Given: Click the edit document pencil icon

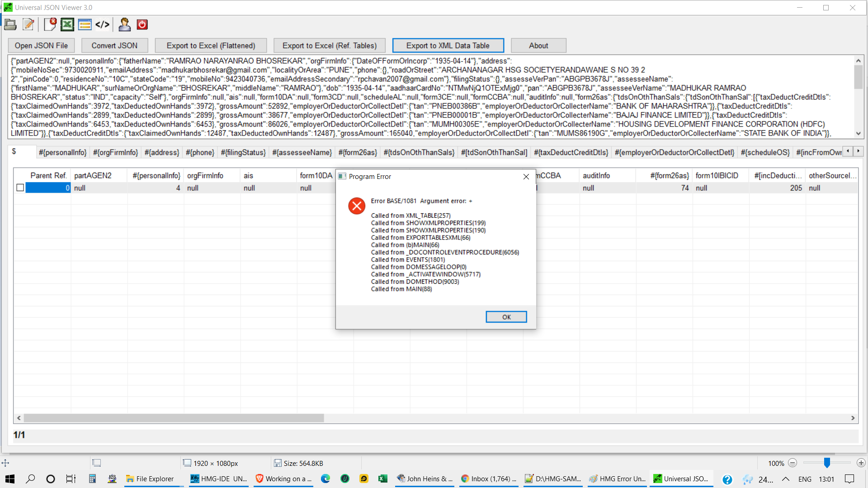Looking at the screenshot, I should coord(28,25).
